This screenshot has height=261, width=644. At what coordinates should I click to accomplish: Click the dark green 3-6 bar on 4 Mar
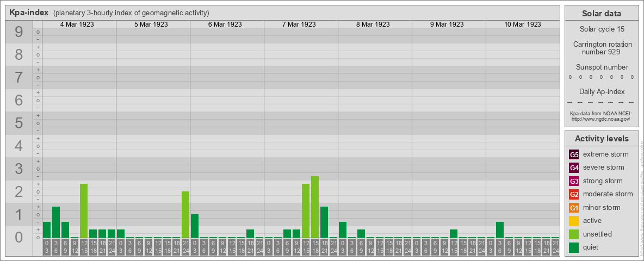coord(56,222)
